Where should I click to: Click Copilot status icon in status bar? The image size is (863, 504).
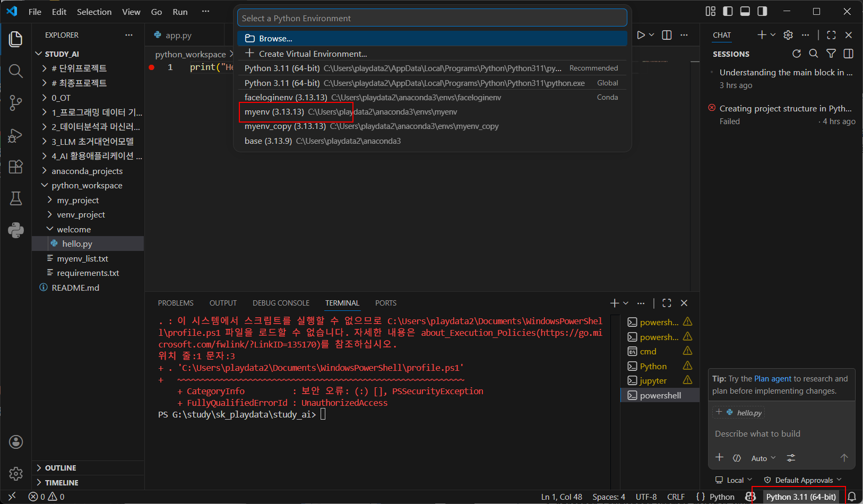click(750, 497)
